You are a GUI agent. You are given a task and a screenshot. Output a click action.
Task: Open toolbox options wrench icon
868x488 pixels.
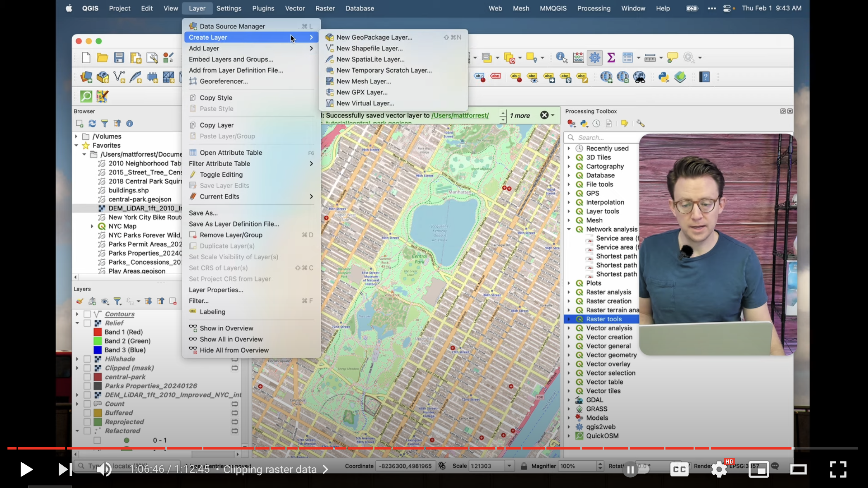[640, 124]
